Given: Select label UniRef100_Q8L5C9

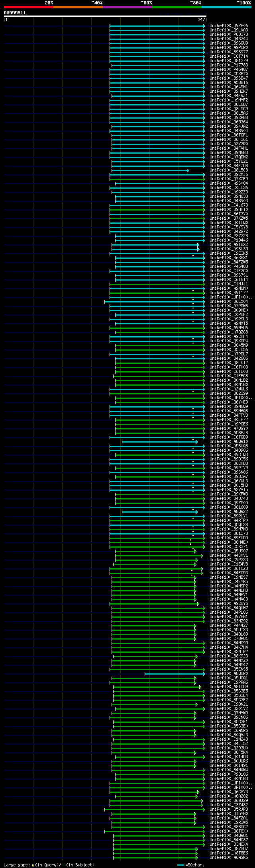Looking at the screenshot, I should [x=229, y=109].
